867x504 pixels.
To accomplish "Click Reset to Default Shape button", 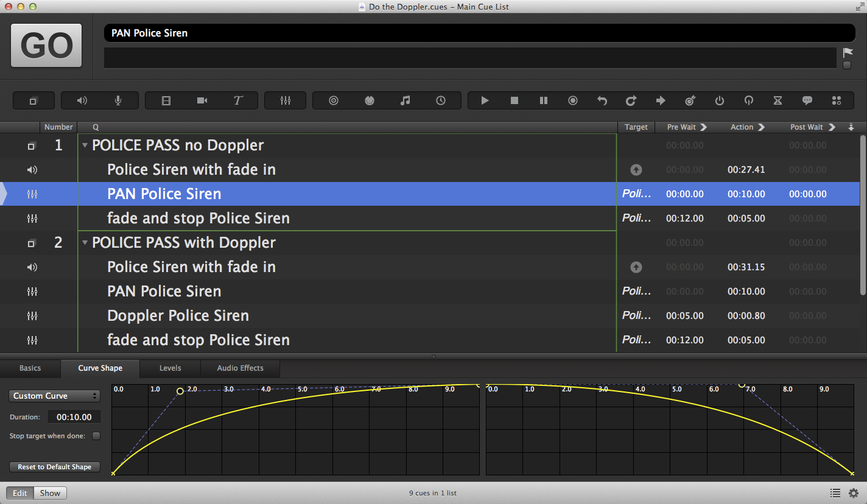I will point(54,467).
